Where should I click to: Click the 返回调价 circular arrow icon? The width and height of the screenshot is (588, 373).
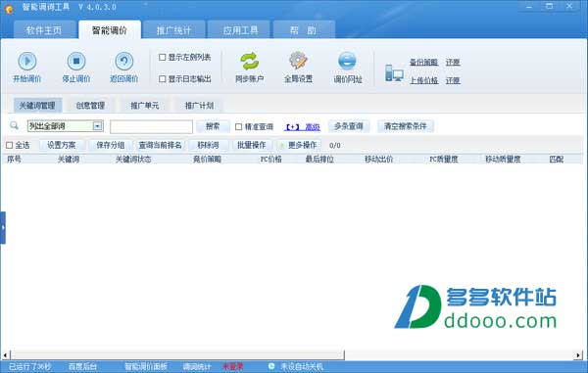(x=124, y=61)
